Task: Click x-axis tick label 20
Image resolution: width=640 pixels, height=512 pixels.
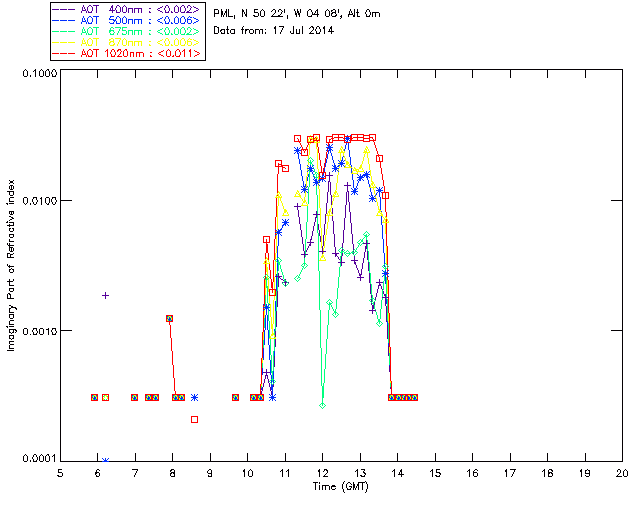Action: [622, 473]
